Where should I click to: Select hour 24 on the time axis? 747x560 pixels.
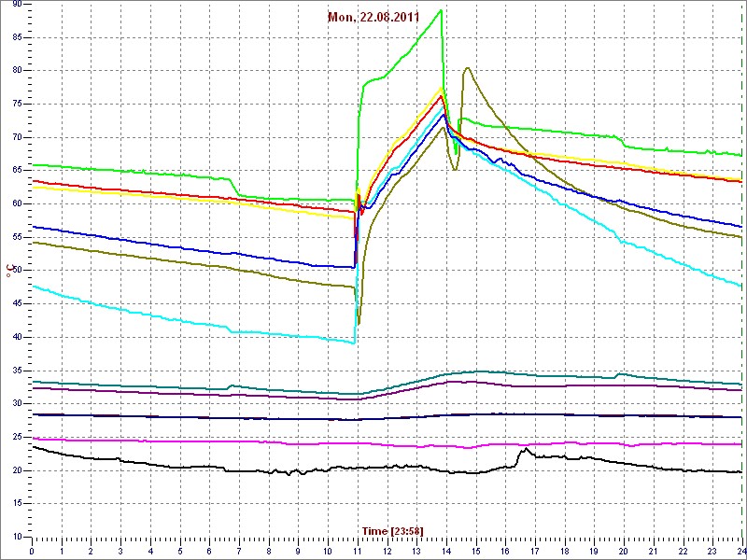(740, 551)
